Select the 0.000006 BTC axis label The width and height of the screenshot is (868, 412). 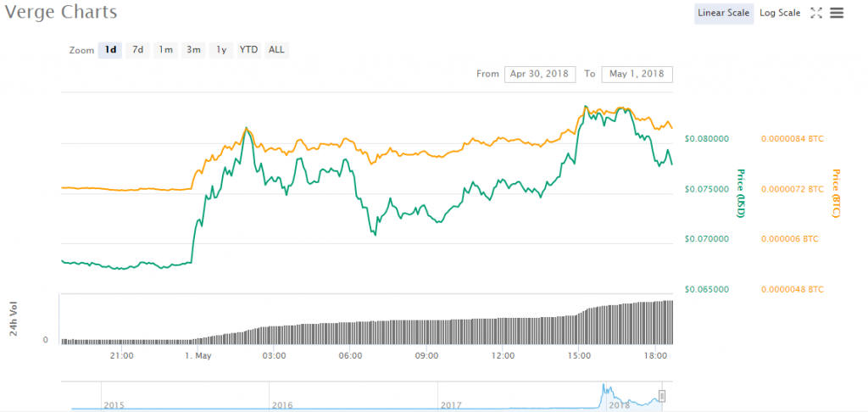coord(790,239)
